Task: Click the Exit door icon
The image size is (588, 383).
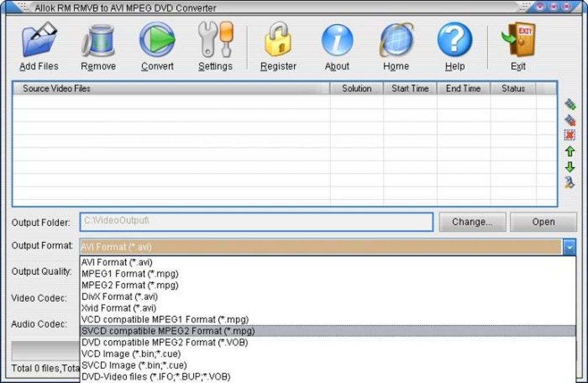Action: click(518, 39)
